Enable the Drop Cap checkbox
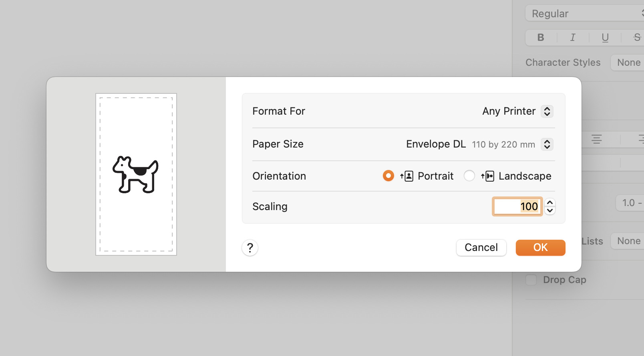The image size is (644, 356). click(x=531, y=280)
